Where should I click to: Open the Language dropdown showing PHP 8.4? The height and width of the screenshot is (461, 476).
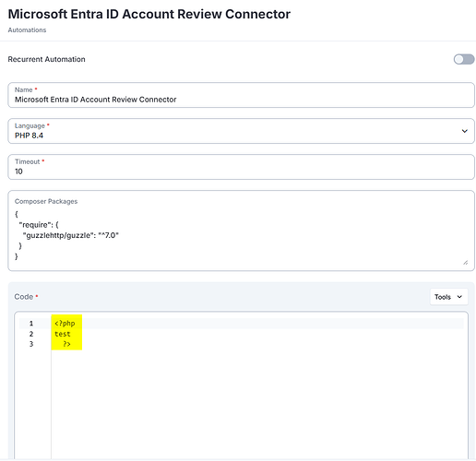coord(241,131)
